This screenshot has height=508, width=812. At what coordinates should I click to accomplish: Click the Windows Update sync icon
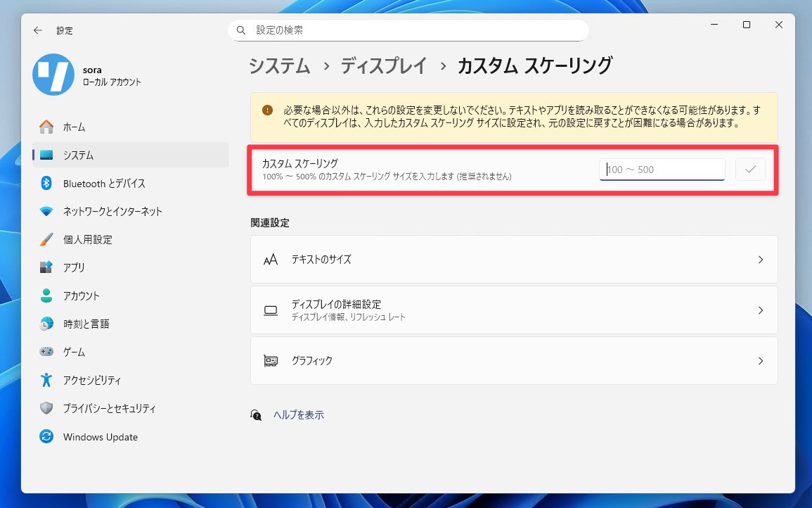click(x=46, y=437)
